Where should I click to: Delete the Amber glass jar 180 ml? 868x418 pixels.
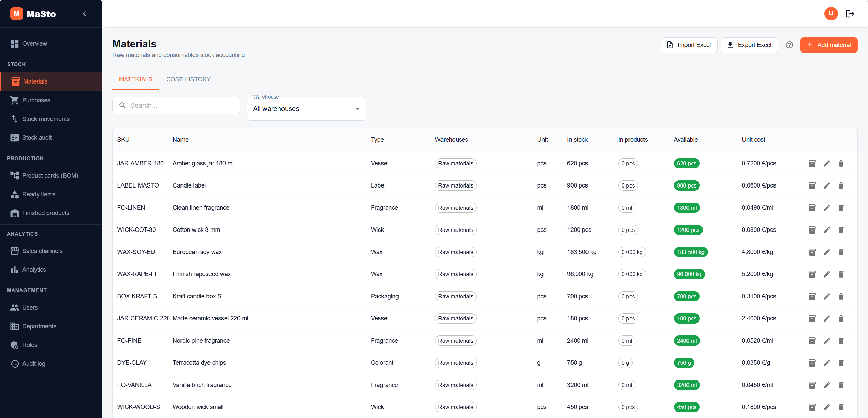pos(841,163)
